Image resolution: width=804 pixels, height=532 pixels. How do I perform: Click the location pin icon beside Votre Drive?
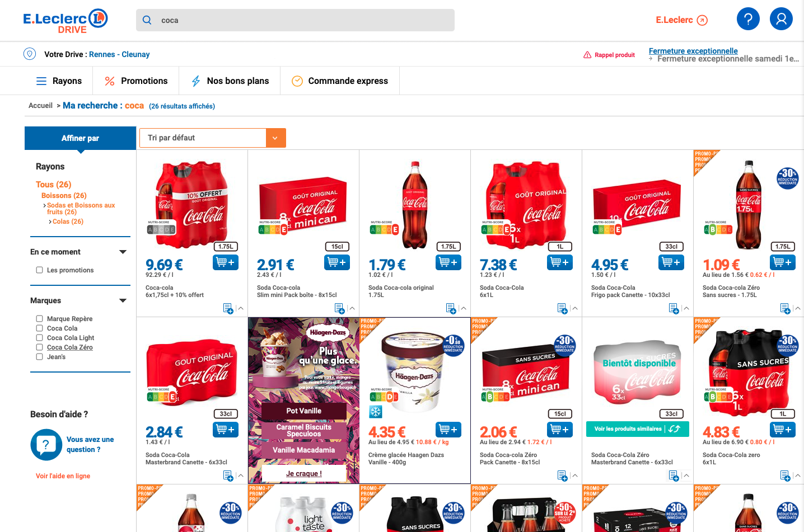pyautogui.click(x=30, y=54)
